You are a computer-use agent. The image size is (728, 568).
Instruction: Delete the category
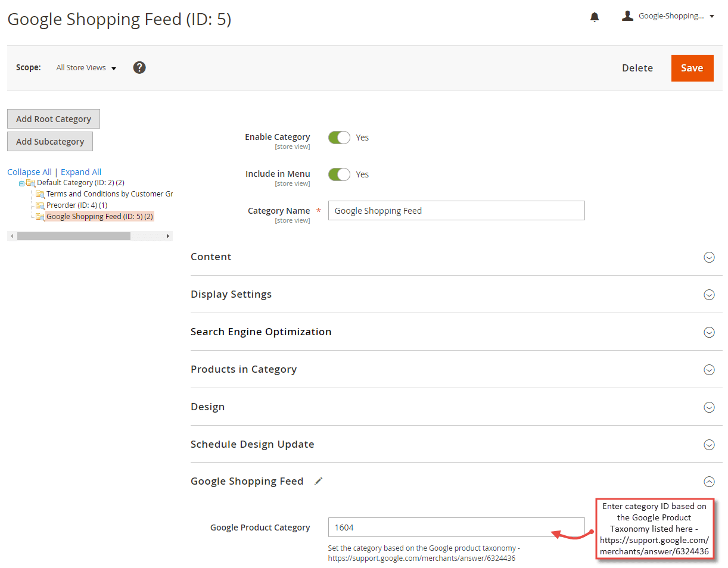coord(637,68)
